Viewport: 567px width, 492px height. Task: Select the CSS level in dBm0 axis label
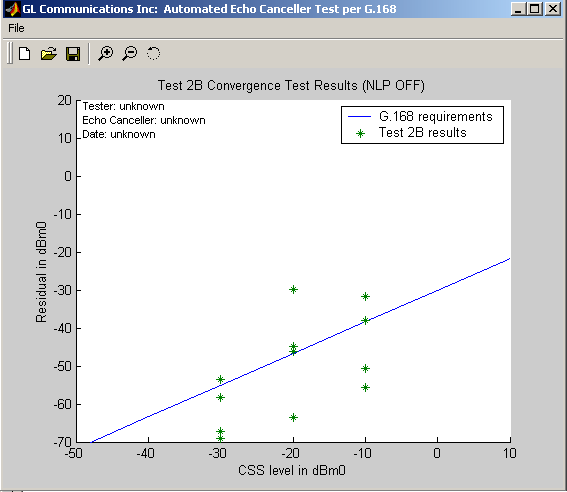click(x=292, y=470)
